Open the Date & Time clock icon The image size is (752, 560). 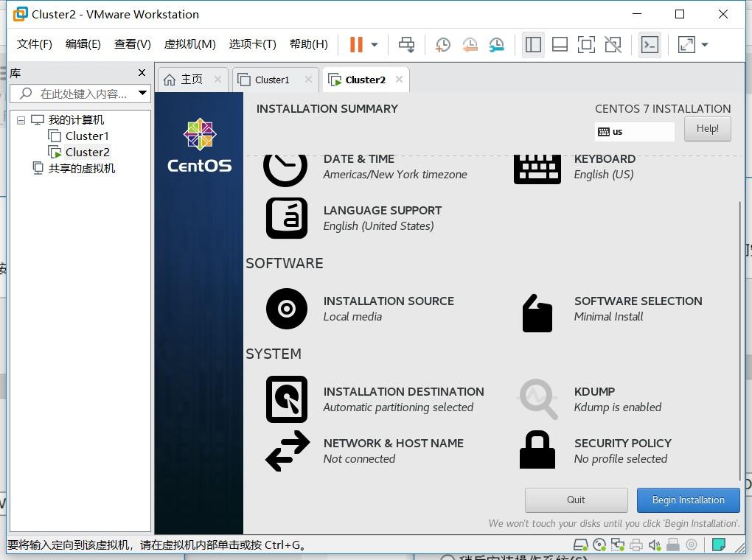[x=285, y=171]
